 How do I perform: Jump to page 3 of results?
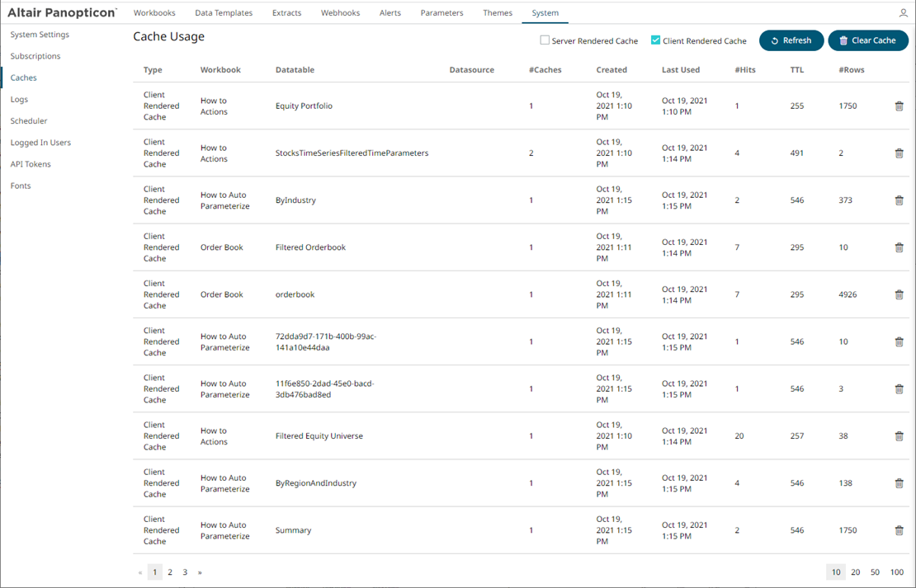click(x=185, y=572)
